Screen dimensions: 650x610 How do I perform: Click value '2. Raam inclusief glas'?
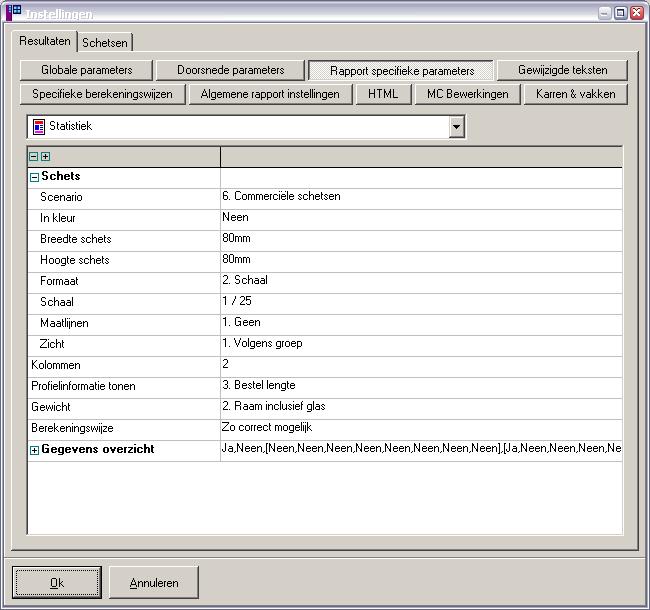pyautogui.click(x=274, y=406)
